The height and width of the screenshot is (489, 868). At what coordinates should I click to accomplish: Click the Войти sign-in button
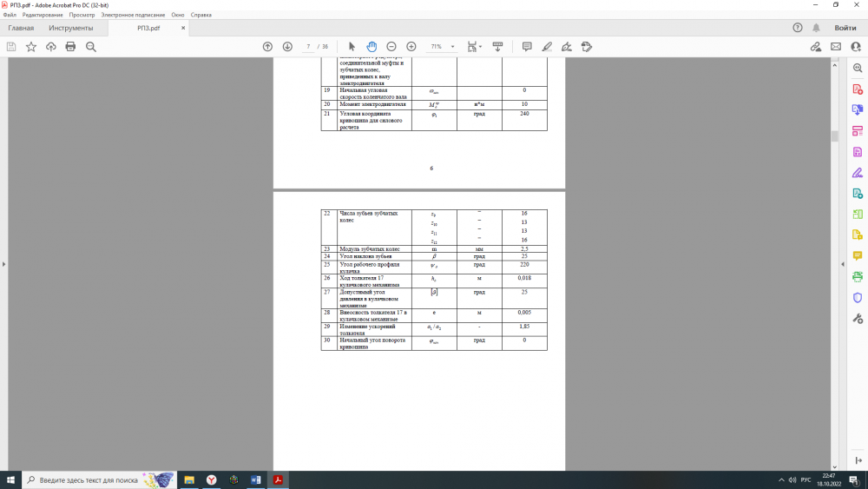[845, 28]
